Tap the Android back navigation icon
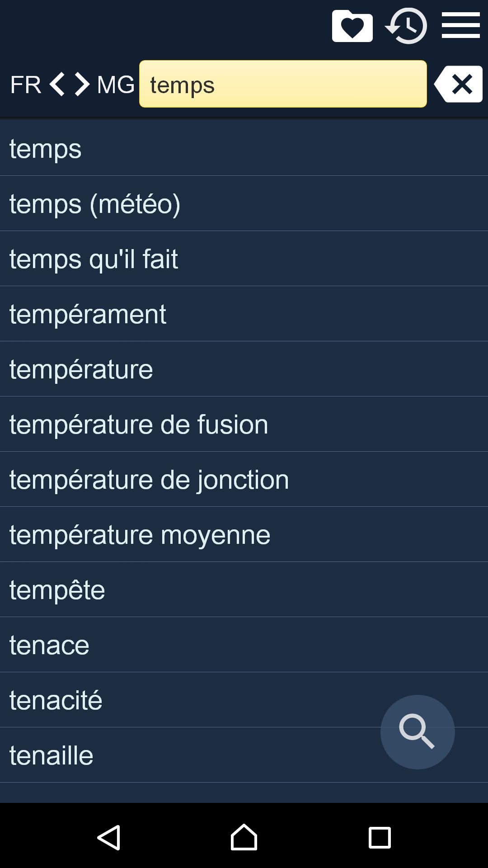The image size is (488, 868). [x=108, y=838]
